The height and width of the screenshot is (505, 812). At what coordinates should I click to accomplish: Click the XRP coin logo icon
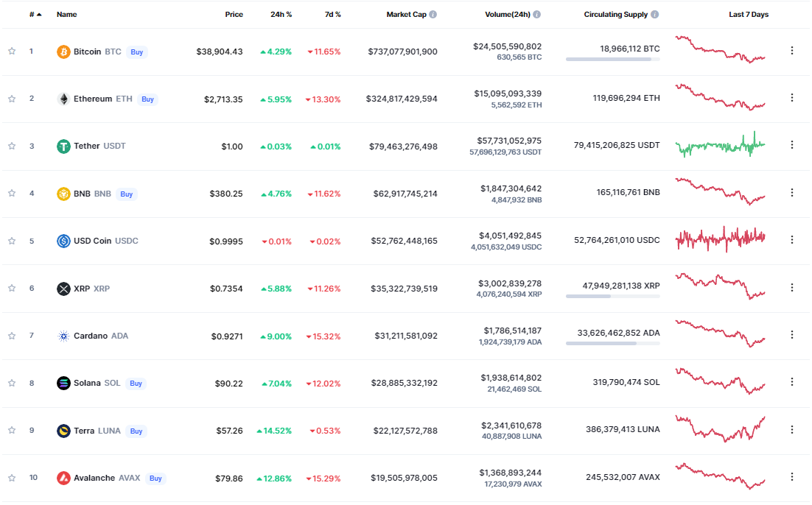(x=63, y=289)
